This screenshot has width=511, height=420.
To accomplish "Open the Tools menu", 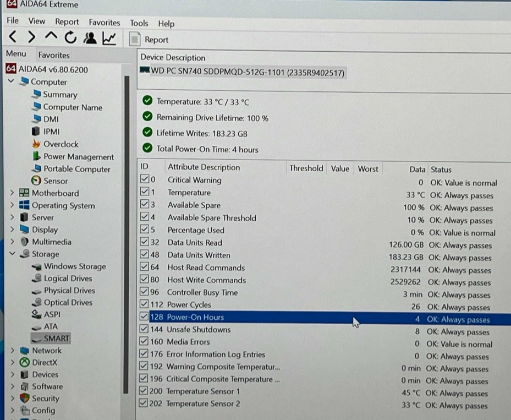I will click(139, 23).
